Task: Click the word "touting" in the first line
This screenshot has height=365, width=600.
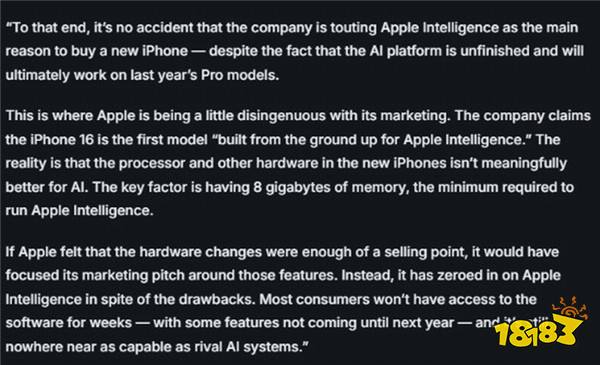Action: (x=353, y=28)
